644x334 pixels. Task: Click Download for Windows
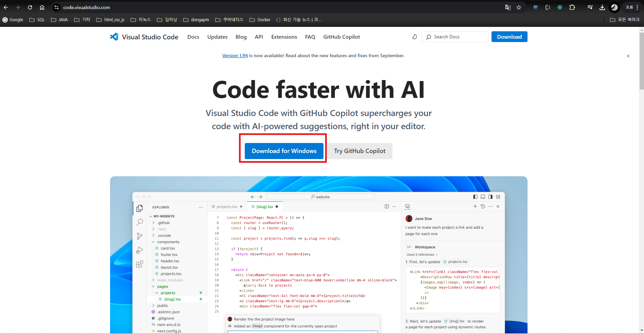click(x=284, y=151)
